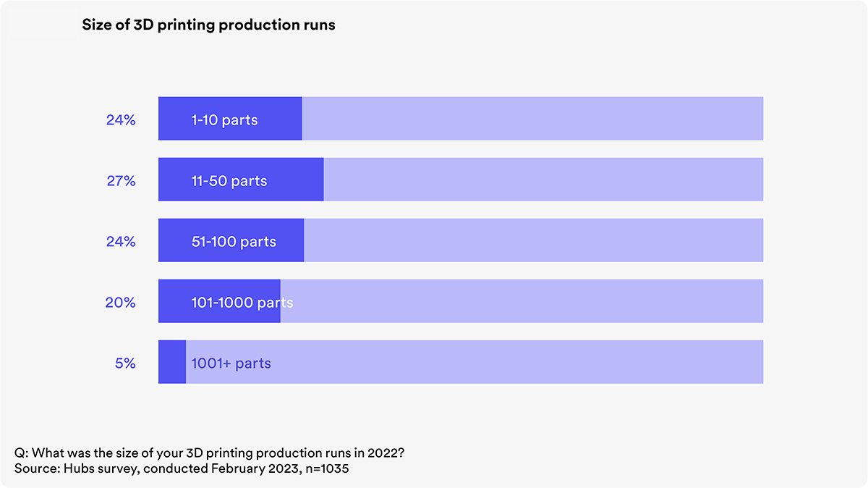Click the 20% percentage label
Image resolution: width=868 pixels, height=488 pixels.
[x=121, y=303]
